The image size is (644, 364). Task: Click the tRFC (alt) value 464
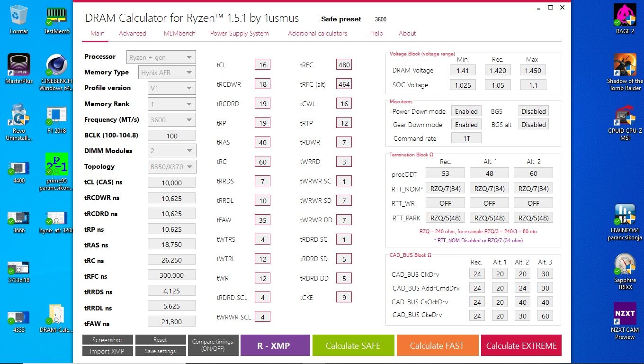click(x=344, y=84)
